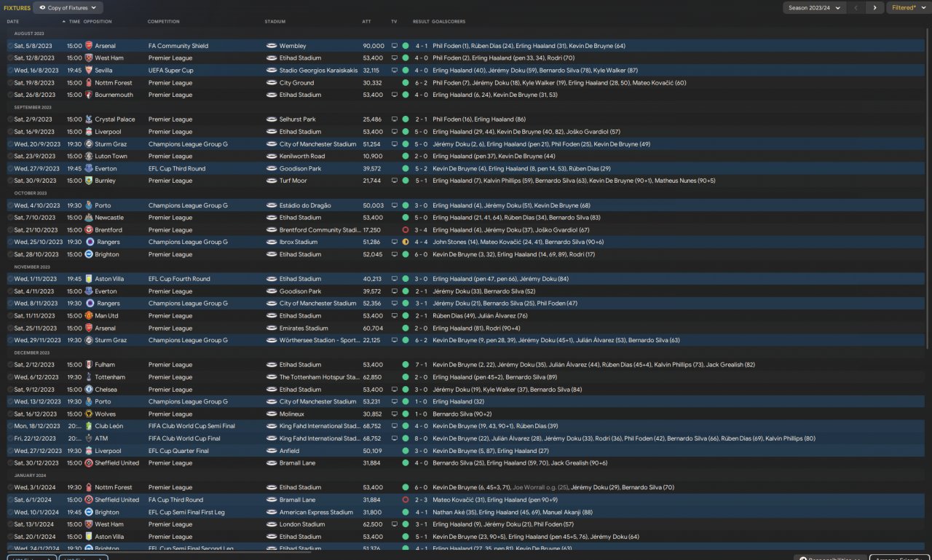Tick the row selector for Sat, 13/1/2024

point(10,524)
